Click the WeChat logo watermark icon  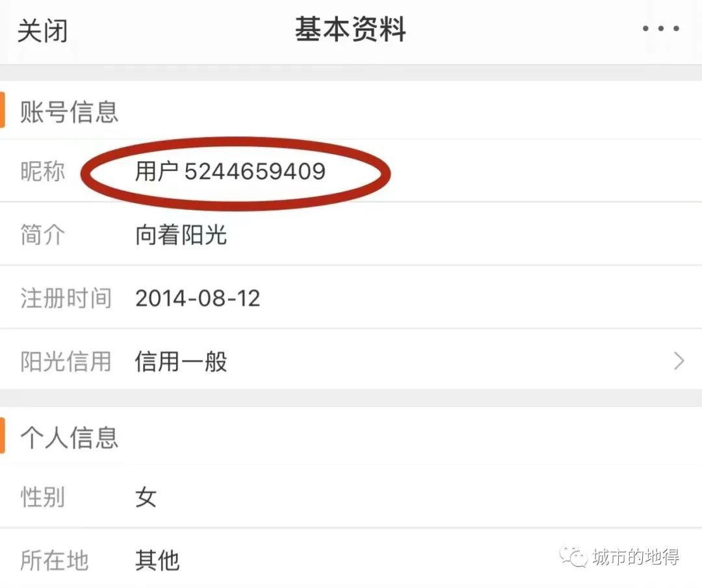tap(573, 556)
